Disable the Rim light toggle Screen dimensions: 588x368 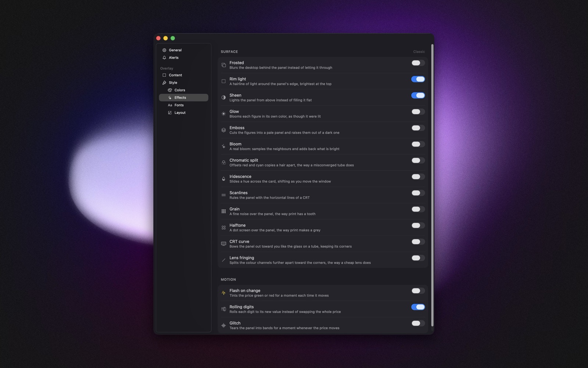[418, 79]
